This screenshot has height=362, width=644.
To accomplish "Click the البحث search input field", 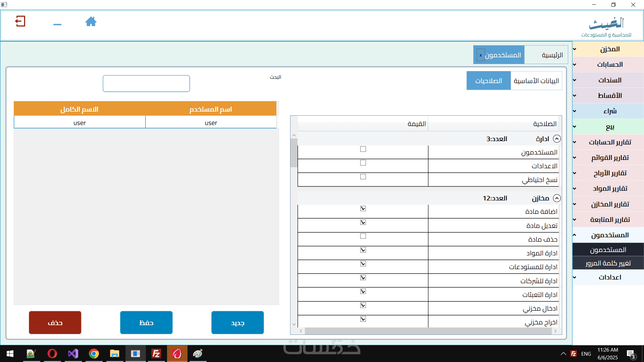I will (x=146, y=83).
